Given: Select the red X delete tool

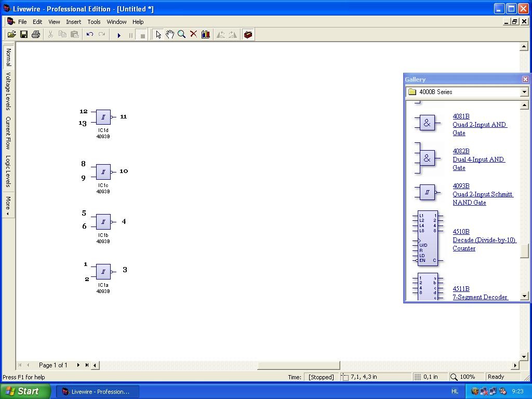Looking at the screenshot, I should (x=193, y=34).
